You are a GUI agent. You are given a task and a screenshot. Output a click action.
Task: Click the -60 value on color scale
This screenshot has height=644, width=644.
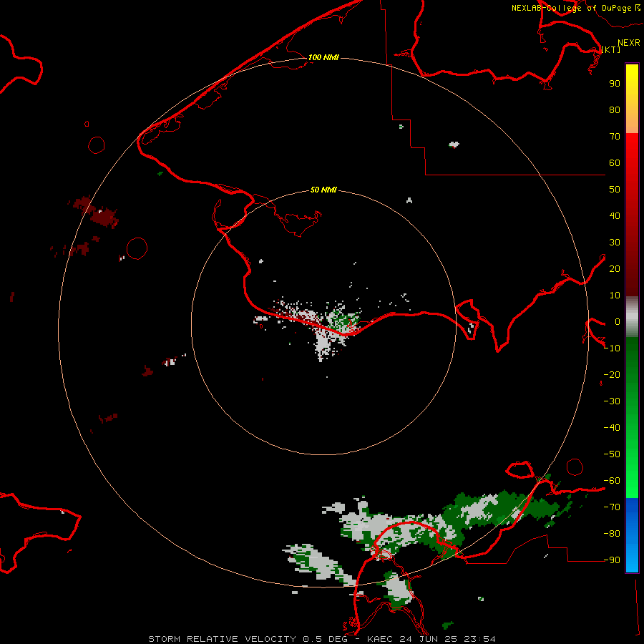click(612, 481)
